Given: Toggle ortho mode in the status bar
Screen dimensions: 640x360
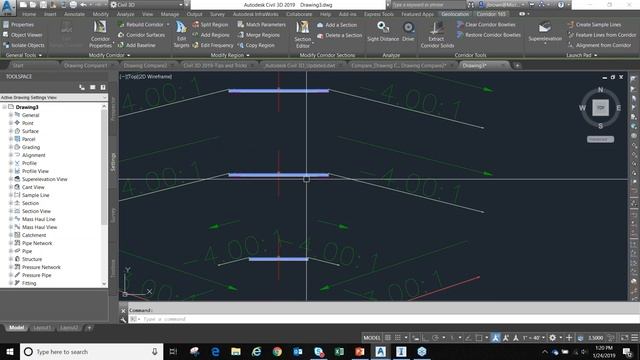Looking at the screenshot, I should 425,338.
